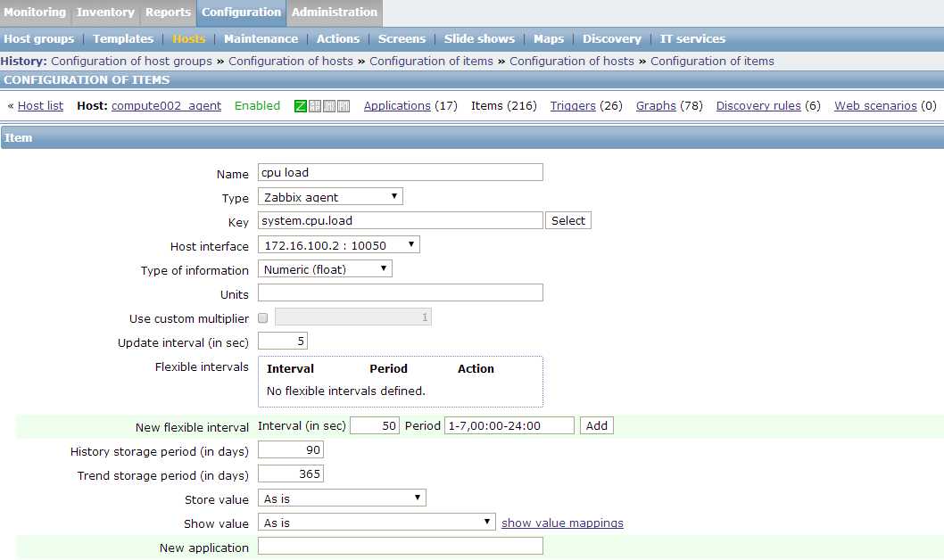This screenshot has width=944, height=560.
Task: Click the SNMP availability icon
Action: (315, 106)
